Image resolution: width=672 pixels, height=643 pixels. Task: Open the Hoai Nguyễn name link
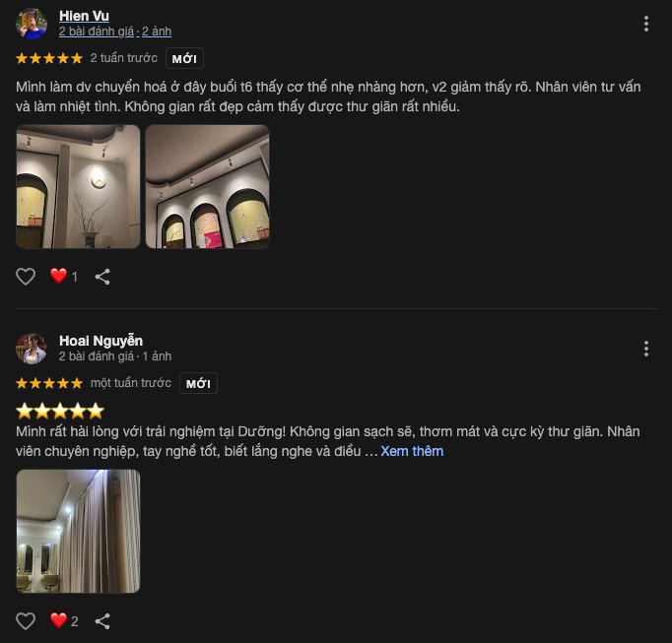pos(101,341)
